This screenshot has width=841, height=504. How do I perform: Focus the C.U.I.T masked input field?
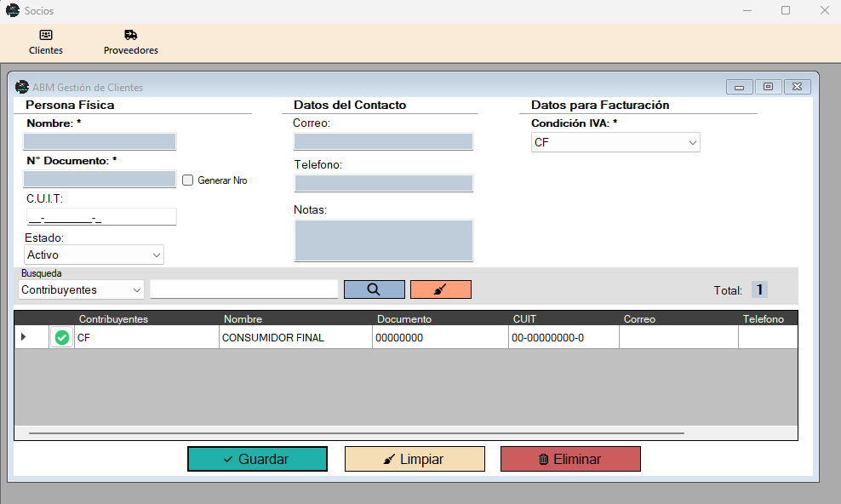pyautogui.click(x=101, y=216)
